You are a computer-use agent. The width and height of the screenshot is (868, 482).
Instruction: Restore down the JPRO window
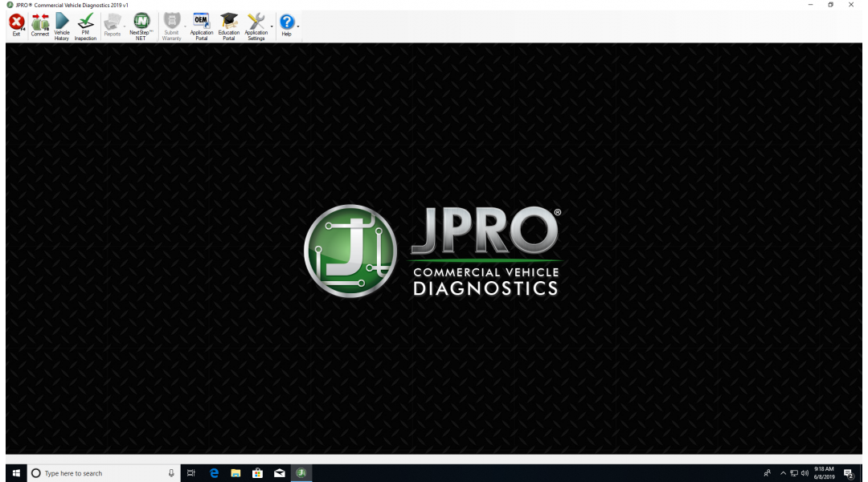[x=831, y=5]
